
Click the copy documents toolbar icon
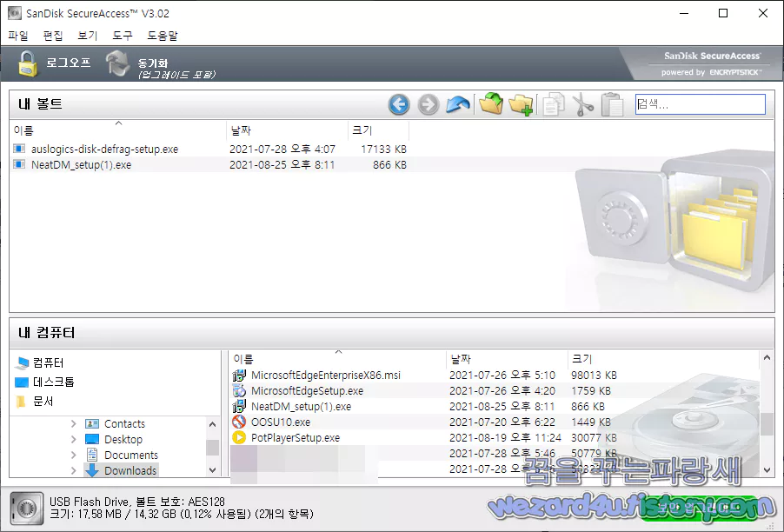click(555, 104)
